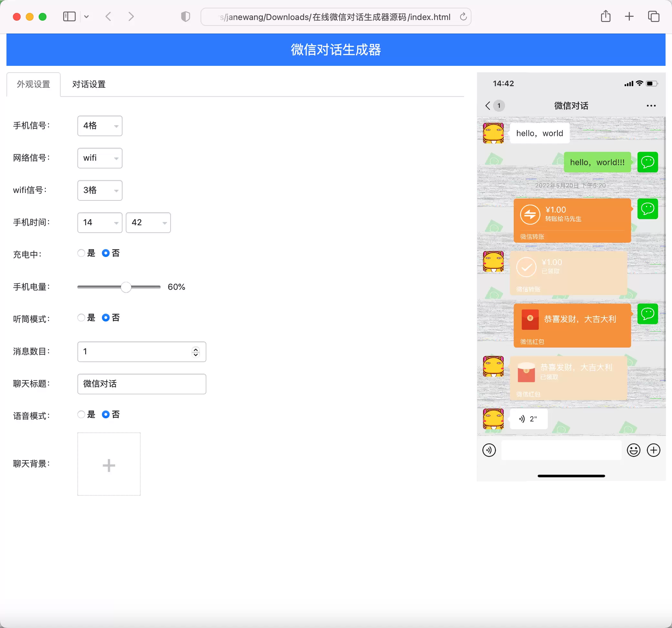Click the 手机电量 battery slider handle

(x=126, y=287)
